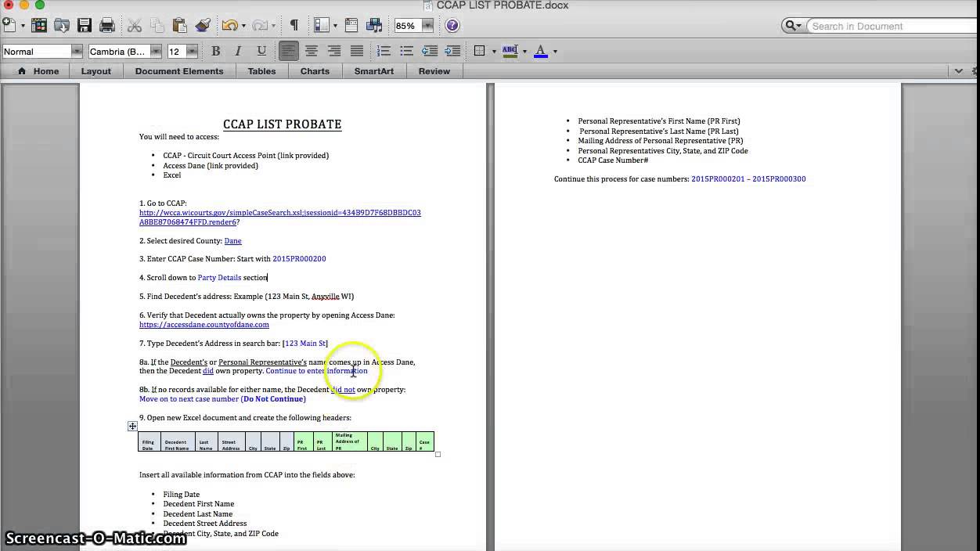
Task: Open new from template gallery
Action: tap(38, 25)
